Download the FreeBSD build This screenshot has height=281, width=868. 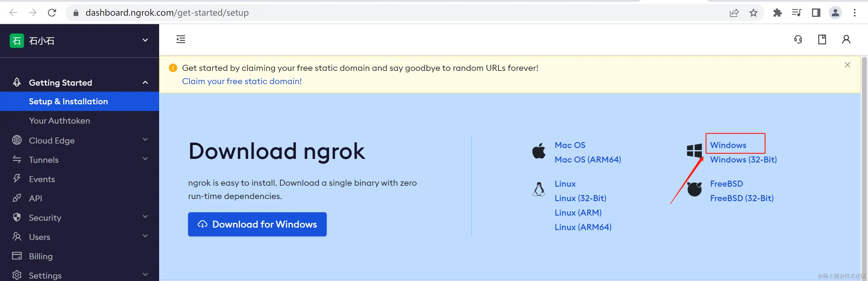pyautogui.click(x=726, y=184)
